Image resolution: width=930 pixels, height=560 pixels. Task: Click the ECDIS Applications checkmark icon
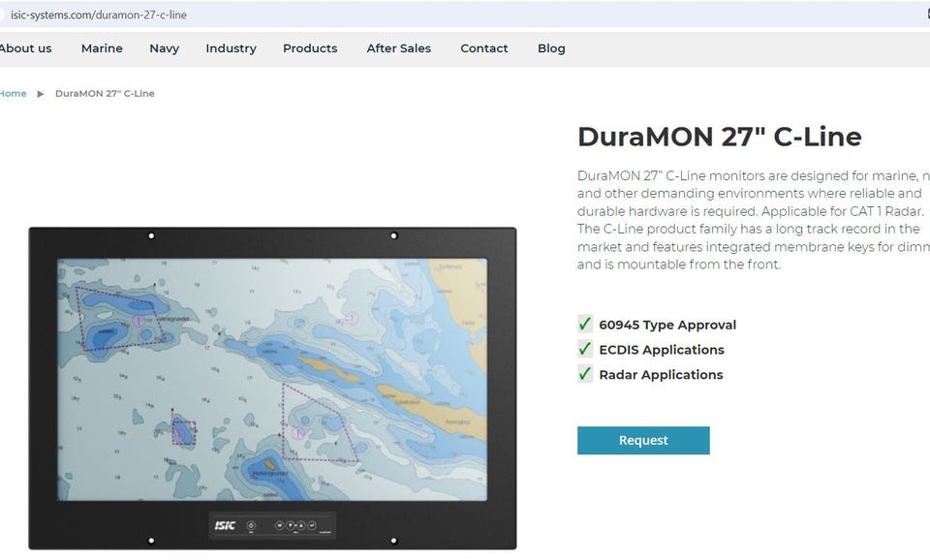click(x=585, y=349)
